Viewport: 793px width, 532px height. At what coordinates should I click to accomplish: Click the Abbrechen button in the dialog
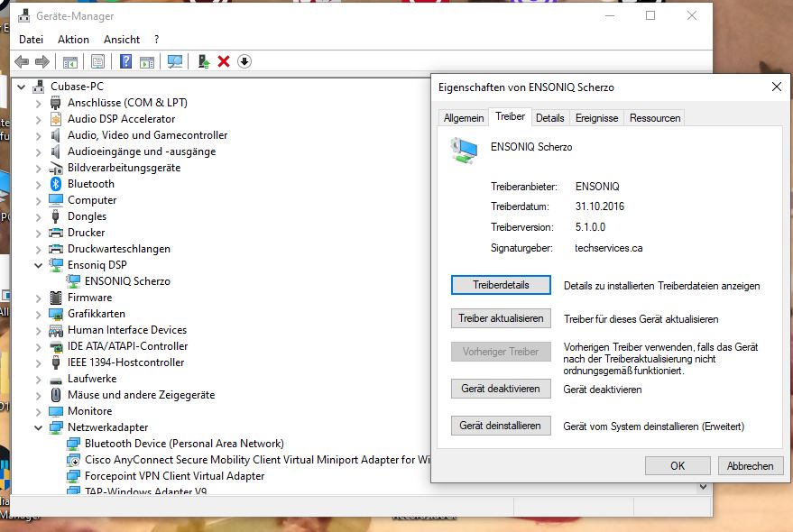(751, 466)
